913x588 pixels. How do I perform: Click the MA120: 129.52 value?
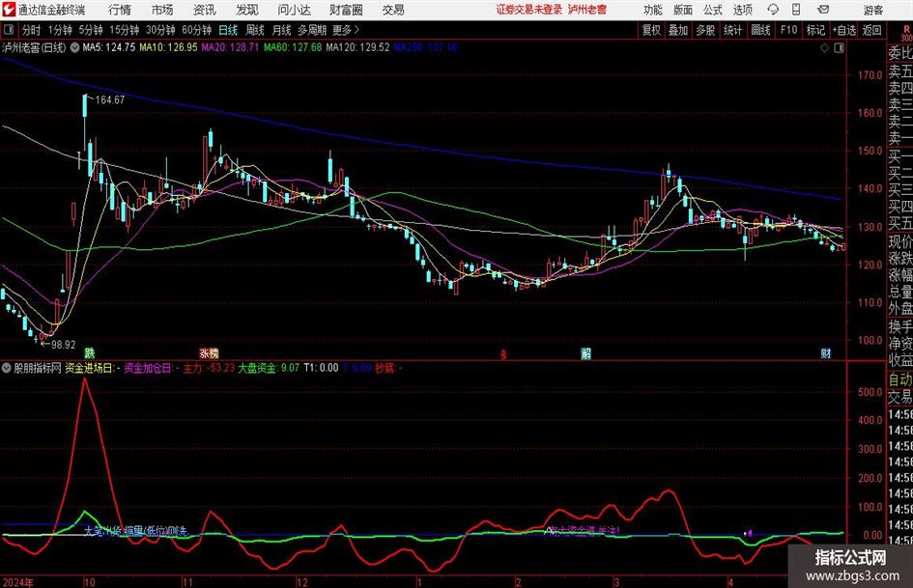357,47
